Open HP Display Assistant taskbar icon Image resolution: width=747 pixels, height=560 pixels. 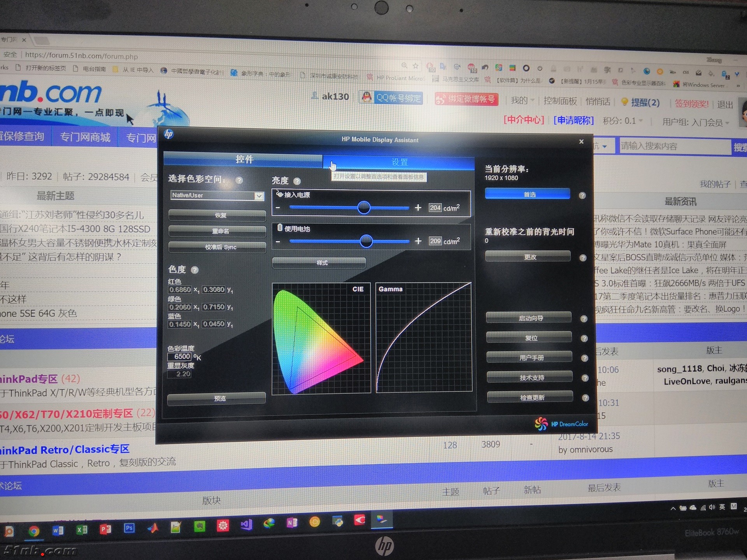pos(382,520)
